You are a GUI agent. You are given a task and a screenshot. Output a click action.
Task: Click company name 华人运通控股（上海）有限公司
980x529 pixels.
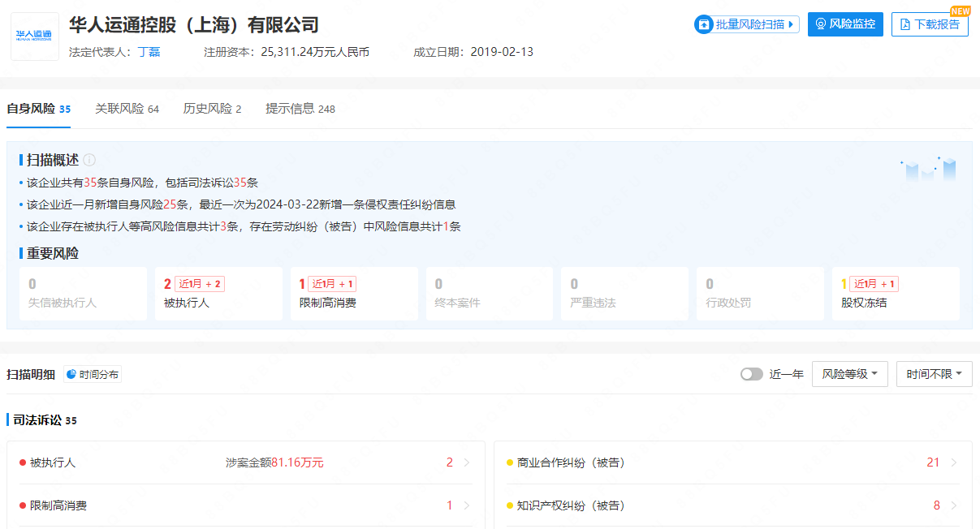(x=194, y=24)
